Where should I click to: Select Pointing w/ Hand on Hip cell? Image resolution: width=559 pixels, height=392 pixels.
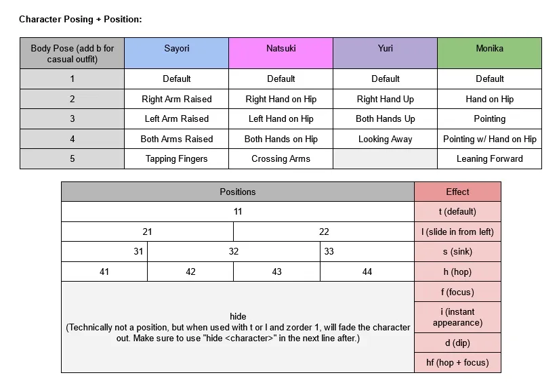point(489,139)
